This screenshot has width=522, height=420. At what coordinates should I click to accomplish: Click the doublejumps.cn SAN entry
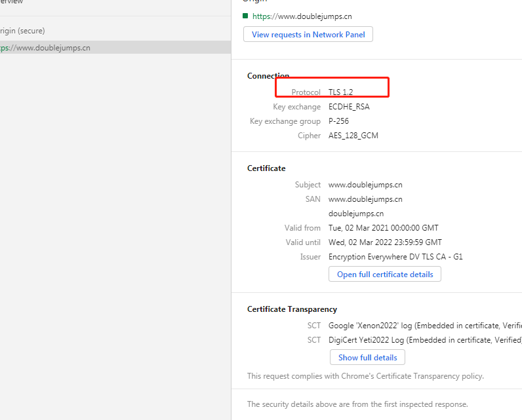(356, 214)
